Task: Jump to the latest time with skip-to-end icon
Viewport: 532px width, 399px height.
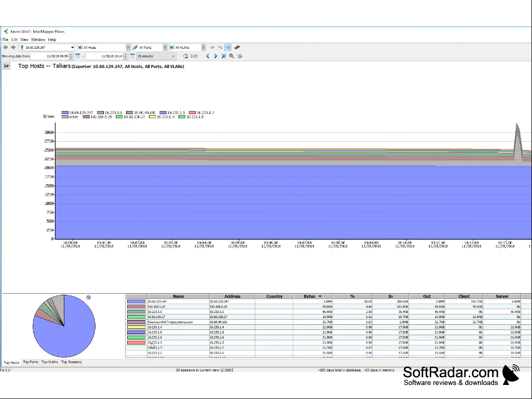Action: click(223, 57)
